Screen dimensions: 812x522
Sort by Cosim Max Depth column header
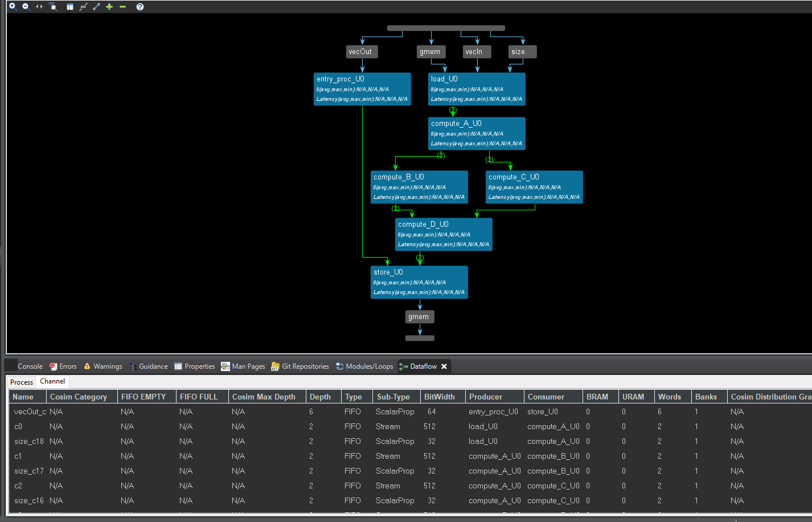pos(267,397)
